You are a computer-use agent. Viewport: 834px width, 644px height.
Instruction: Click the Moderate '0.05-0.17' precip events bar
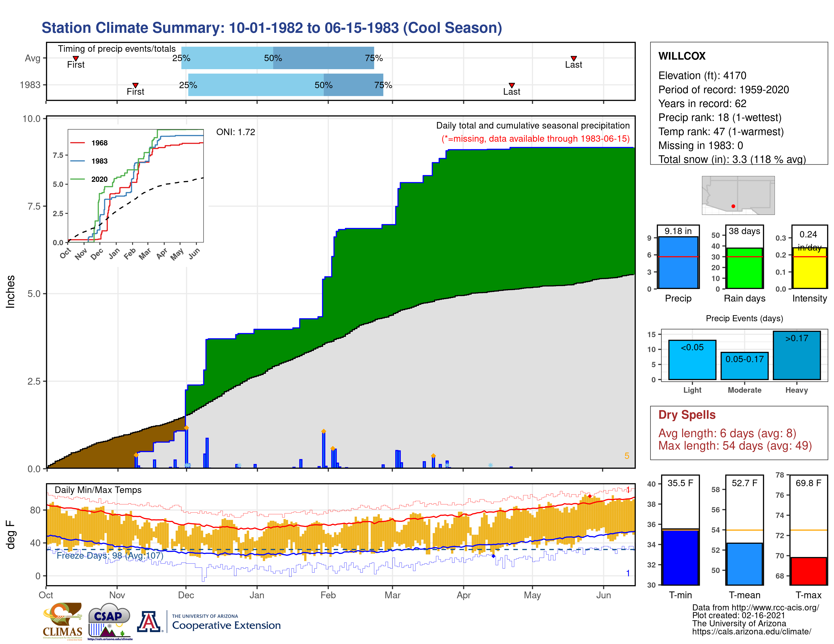pos(744,366)
